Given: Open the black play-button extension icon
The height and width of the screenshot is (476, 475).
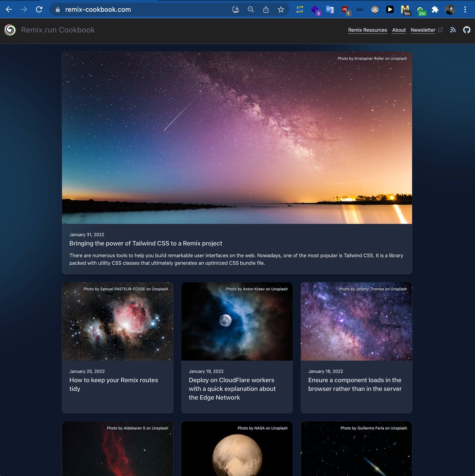Looking at the screenshot, I should pos(390,10).
